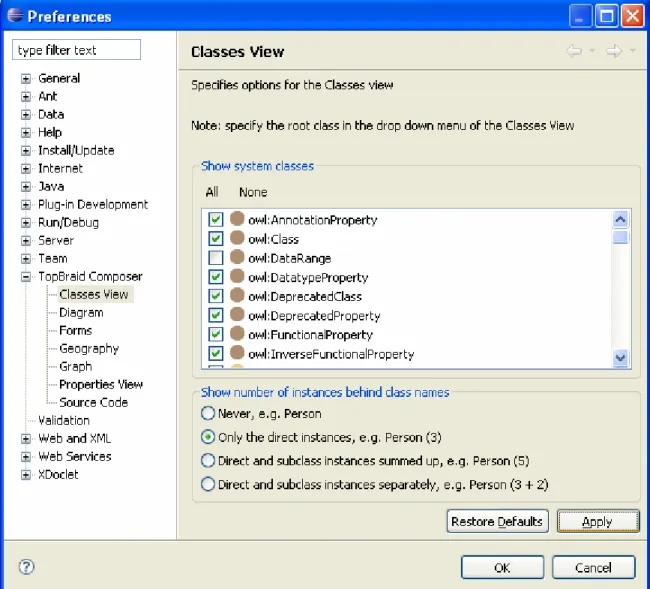Expand the Web Services node
The image size is (650, 589).
(26, 457)
